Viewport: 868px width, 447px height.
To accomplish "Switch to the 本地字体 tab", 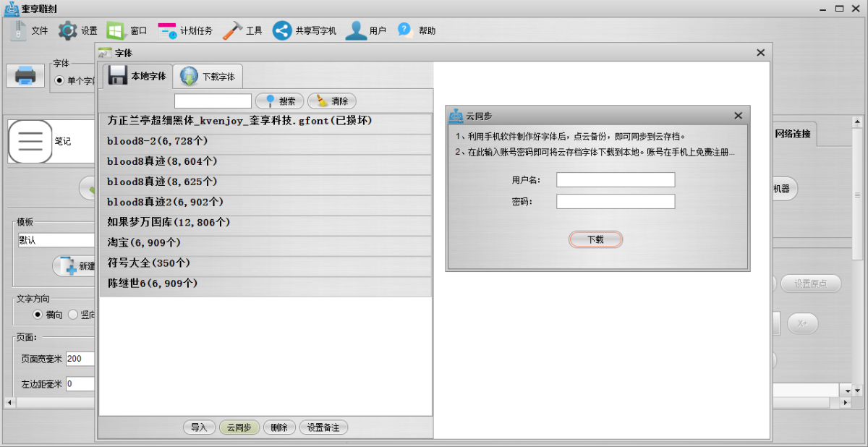I will (137, 76).
